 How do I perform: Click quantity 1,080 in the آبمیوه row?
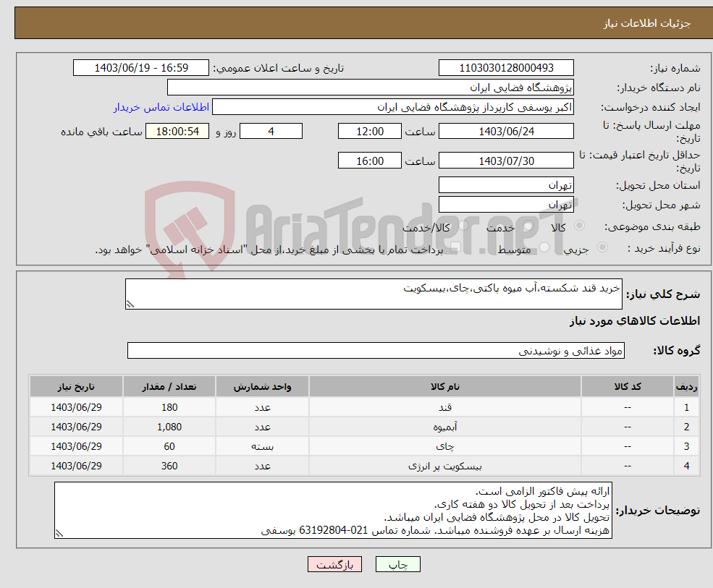click(169, 427)
